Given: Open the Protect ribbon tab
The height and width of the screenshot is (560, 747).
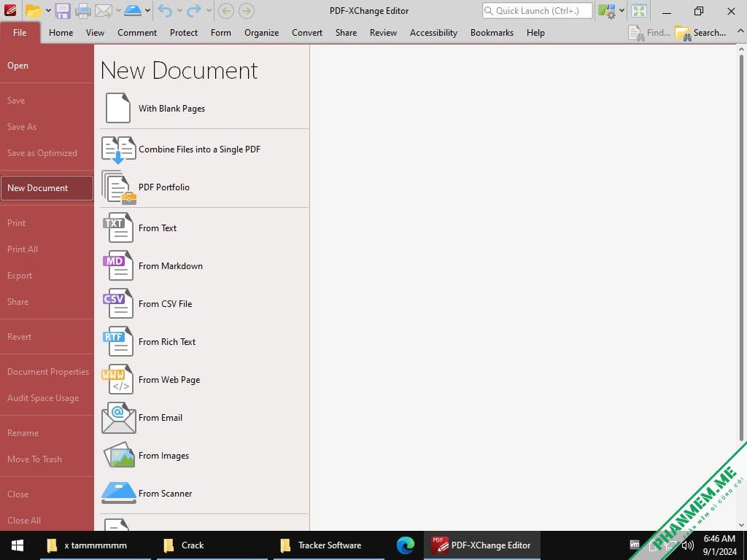Looking at the screenshot, I should pos(184,33).
